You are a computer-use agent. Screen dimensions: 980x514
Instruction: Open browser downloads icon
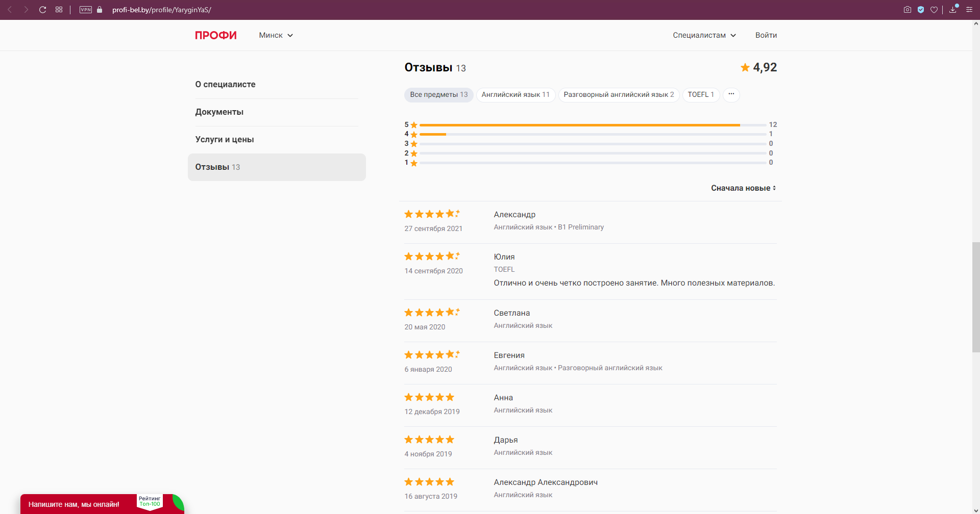point(953,10)
